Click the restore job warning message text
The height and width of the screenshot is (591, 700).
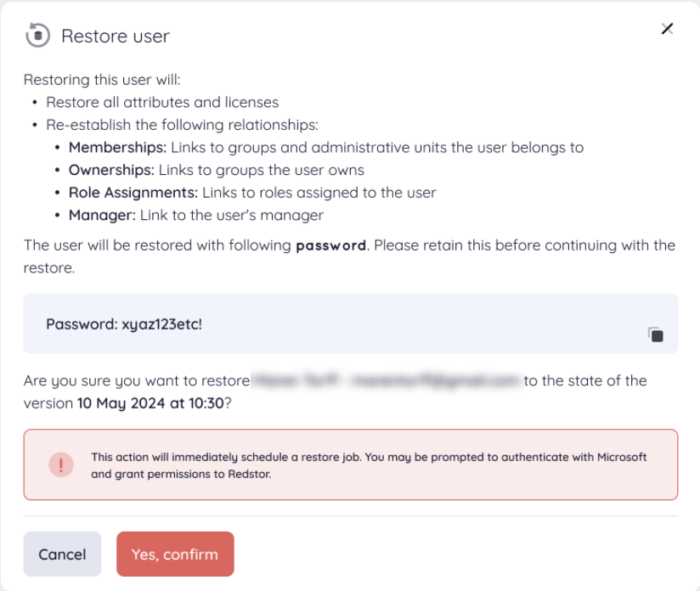[369, 465]
